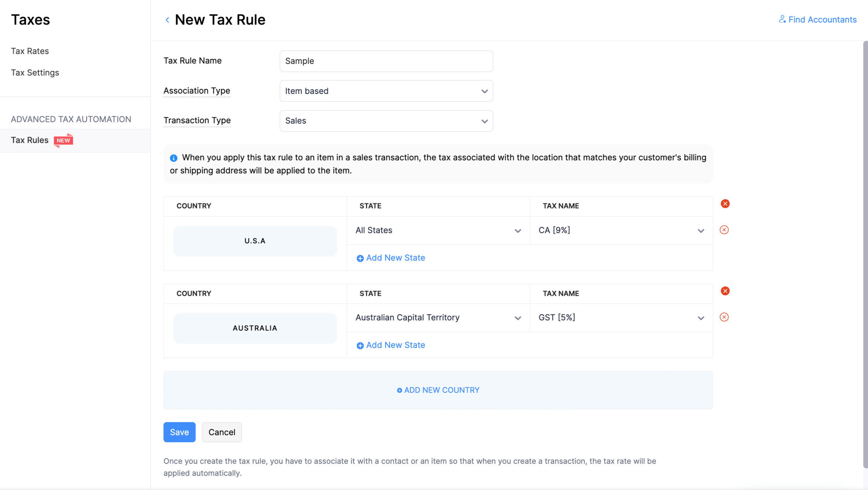The width and height of the screenshot is (868, 490).
Task: Click the back arrow next to New Tax Rule
Action: pos(167,20)
